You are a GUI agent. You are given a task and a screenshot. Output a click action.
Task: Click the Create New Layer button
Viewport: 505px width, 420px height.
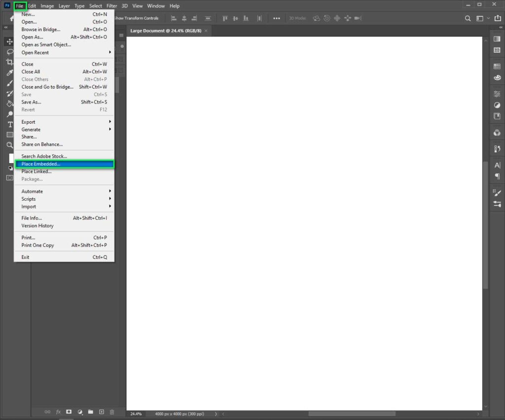102,412
